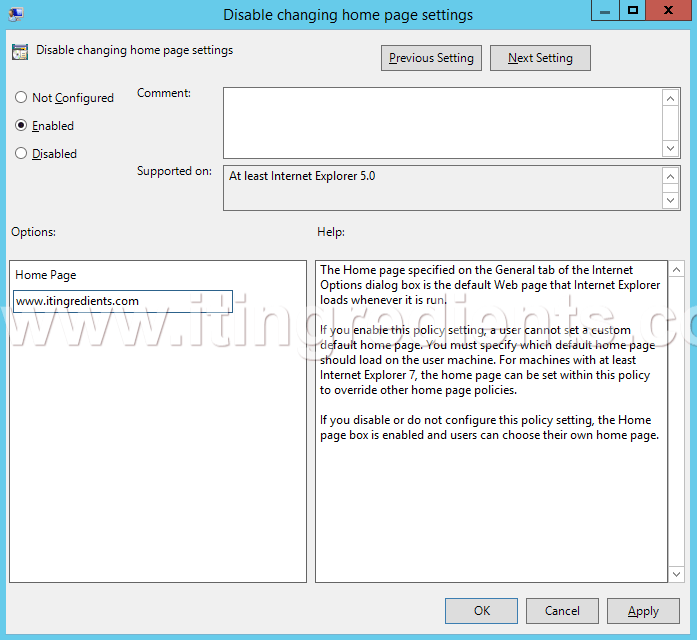Screen dimensions: 697x640
Task: Click the Help pane scroll up arrow
Action: pyautogui.click(x=676, y=270)
